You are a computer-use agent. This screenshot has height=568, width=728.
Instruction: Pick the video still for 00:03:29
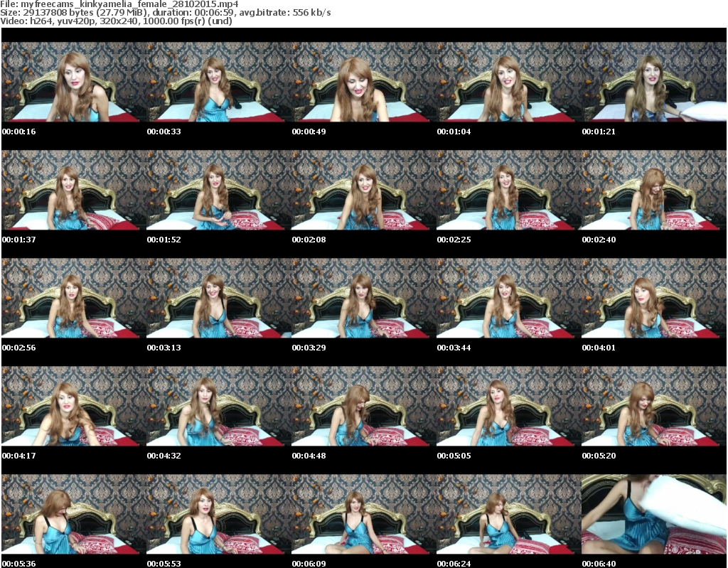[x=364, y=298]
